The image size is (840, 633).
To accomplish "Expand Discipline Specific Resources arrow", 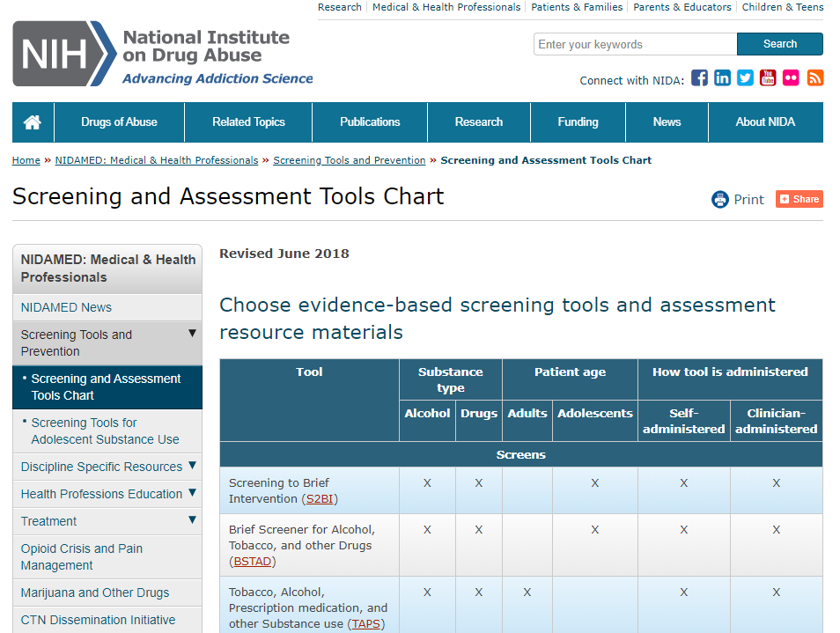I will (192, 466).
